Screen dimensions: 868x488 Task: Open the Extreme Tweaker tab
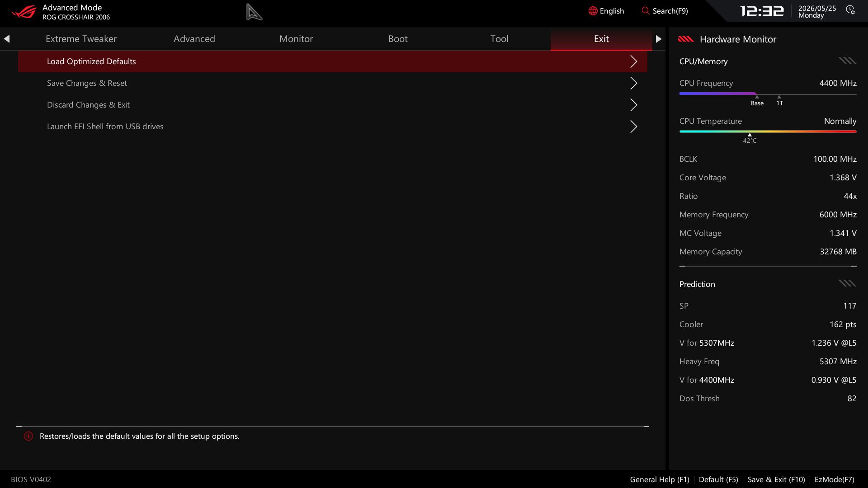click(81, 39)
